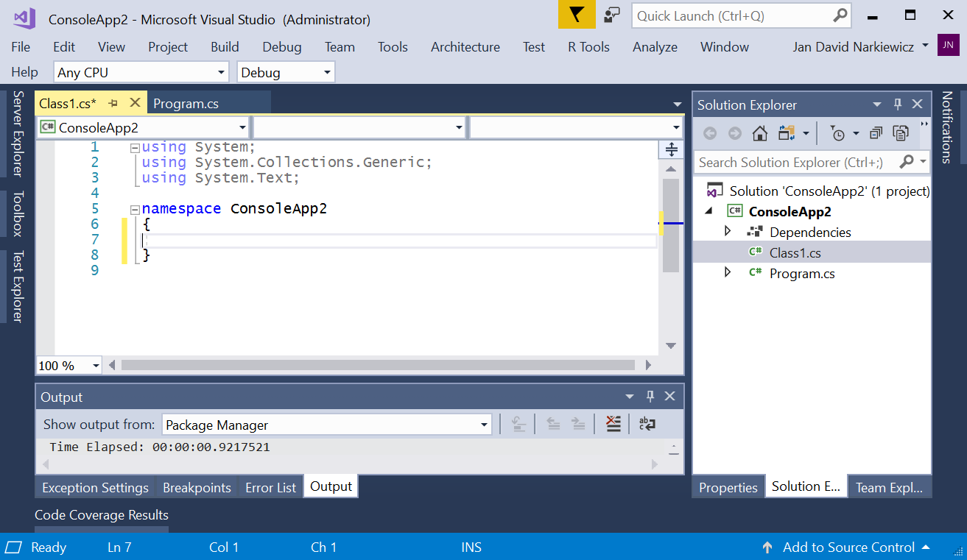The height and width of the screenshot is (560, 967).
Task: Toggle word wrap in the Output pane
Action: (x=647, y=423)
